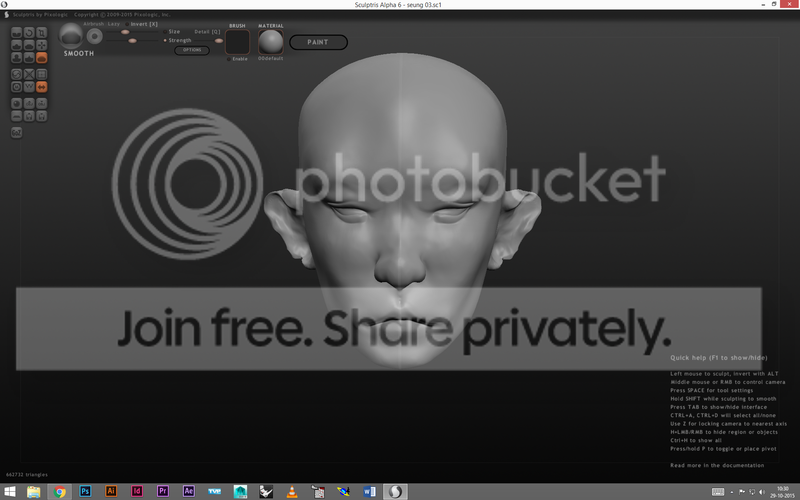This screenshot has height=500, width=800.
Task: Select the Strength pressure radio dot
Action: click(x=165, y=40)
